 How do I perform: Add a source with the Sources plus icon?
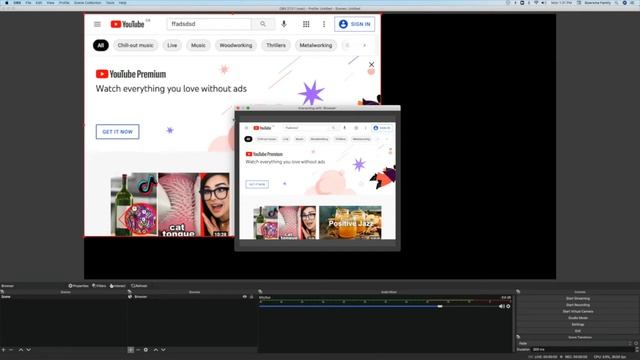[131, 350]
